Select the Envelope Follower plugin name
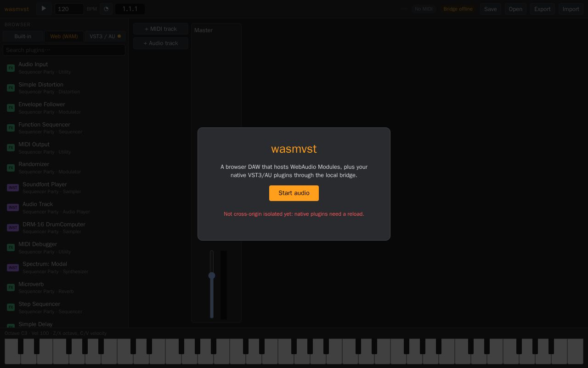 [x=42, y=104]
